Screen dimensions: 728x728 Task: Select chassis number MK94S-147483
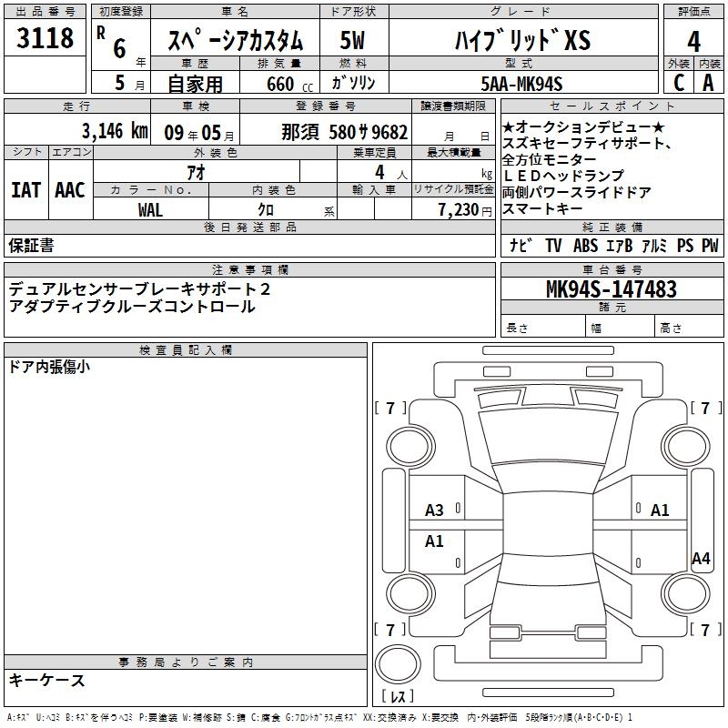[612, 288]
